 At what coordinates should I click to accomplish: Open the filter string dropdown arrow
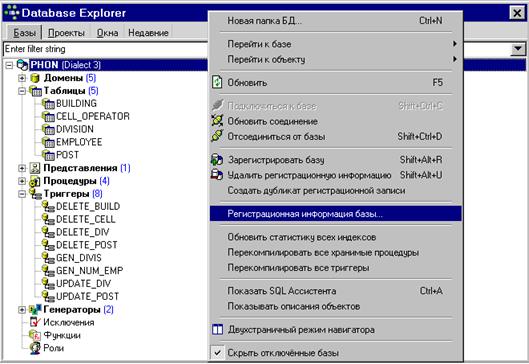[x=518, y=49]
